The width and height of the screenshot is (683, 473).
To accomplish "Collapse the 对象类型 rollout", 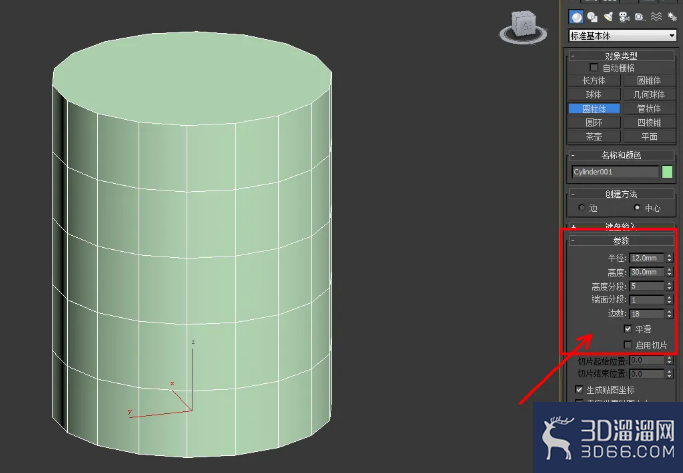I will [622, 56].
